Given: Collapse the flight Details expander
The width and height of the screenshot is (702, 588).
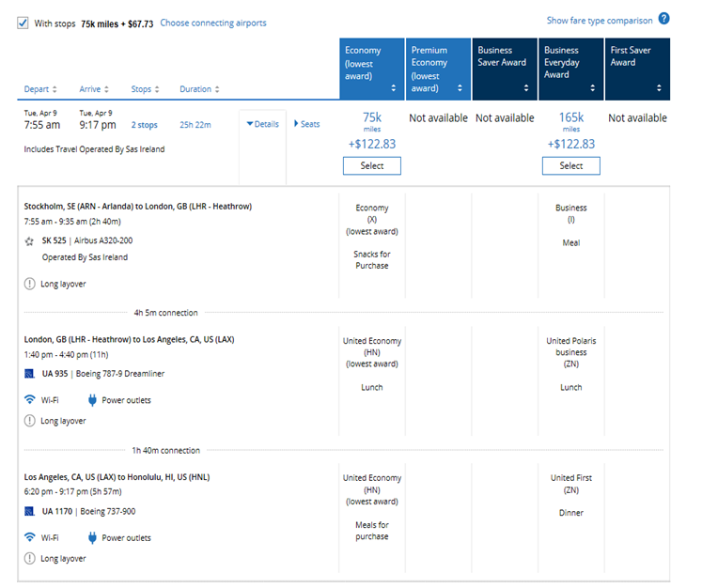Looking at the screenshot, I should (262, 124).
